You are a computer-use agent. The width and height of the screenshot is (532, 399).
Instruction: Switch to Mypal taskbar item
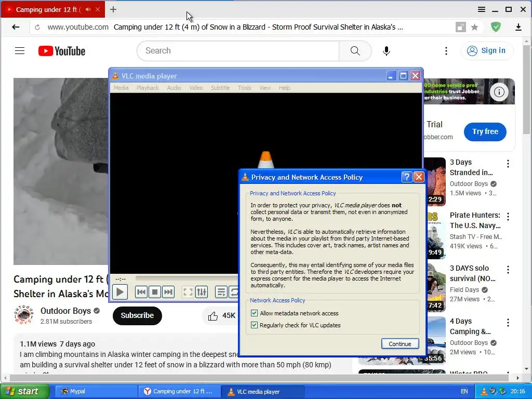[96, 391]
